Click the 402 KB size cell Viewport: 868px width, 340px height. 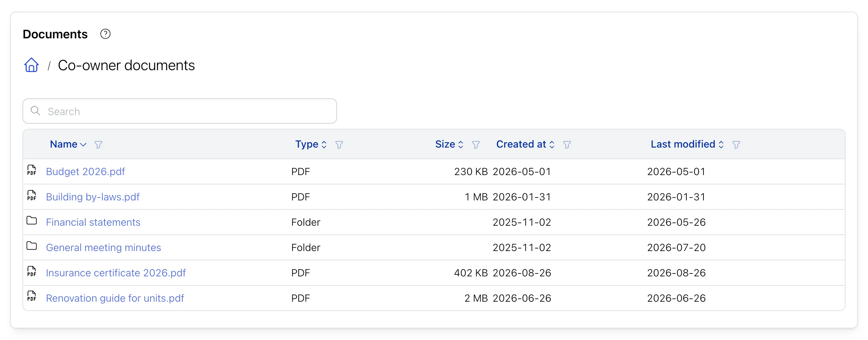coord(471,273)
